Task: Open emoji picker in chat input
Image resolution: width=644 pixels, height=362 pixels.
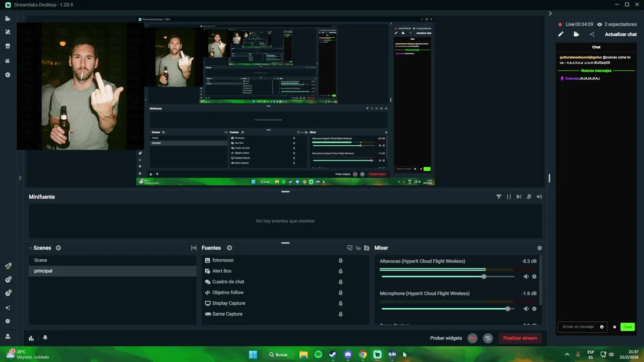Action: pyautogui.click(x=602, y=327)
